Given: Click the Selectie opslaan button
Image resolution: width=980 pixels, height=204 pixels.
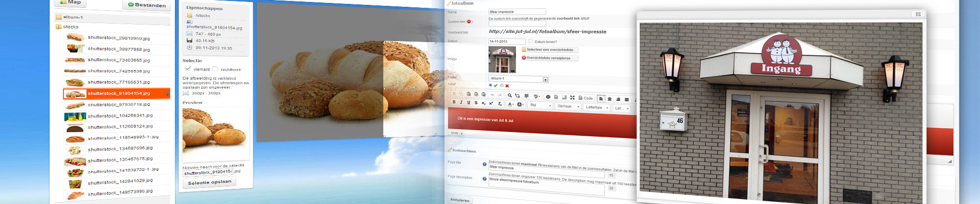Looking at the screenshot, I should pos(209,182).
